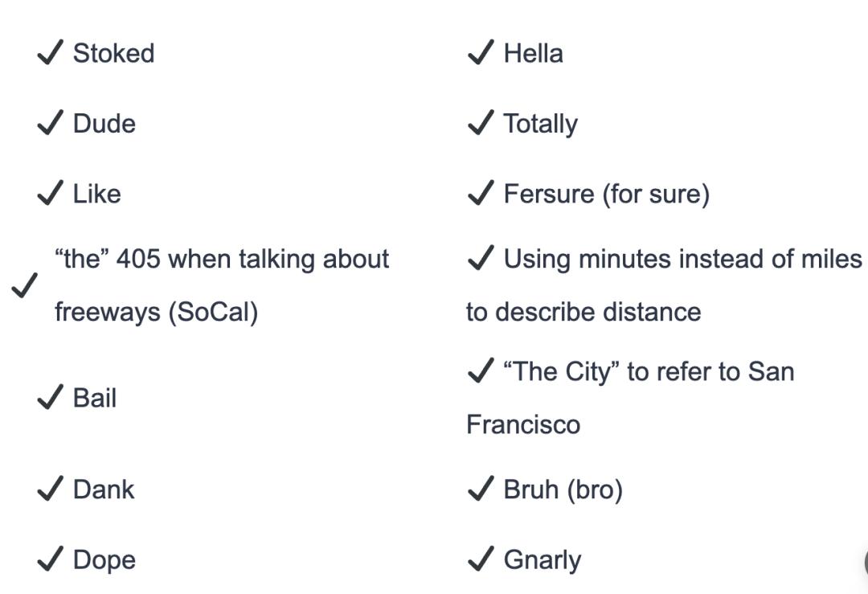The image size is (868, 594).
Task: Click the checkmark before "Using minutes instead of miles"
Action: tap(480, 259)
